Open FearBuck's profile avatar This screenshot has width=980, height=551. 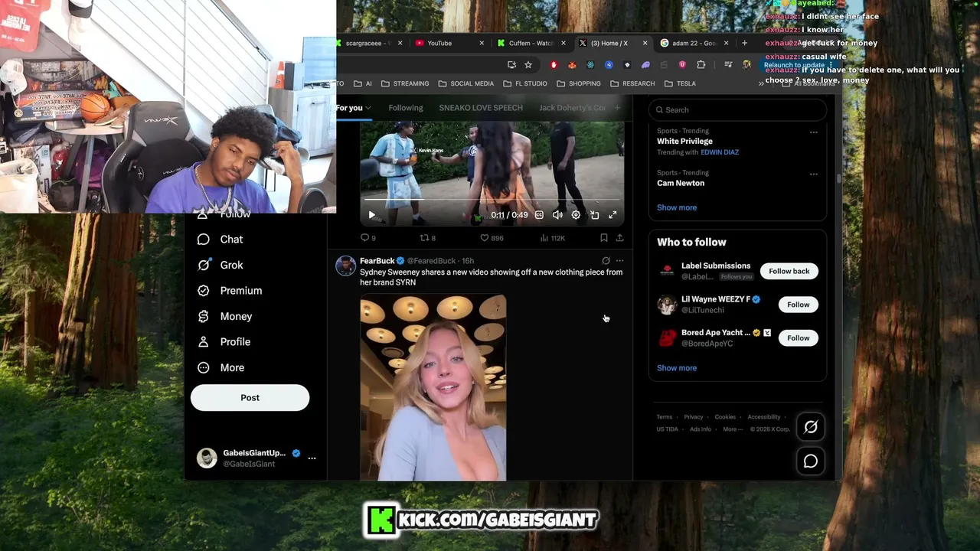tap(346, 266)
